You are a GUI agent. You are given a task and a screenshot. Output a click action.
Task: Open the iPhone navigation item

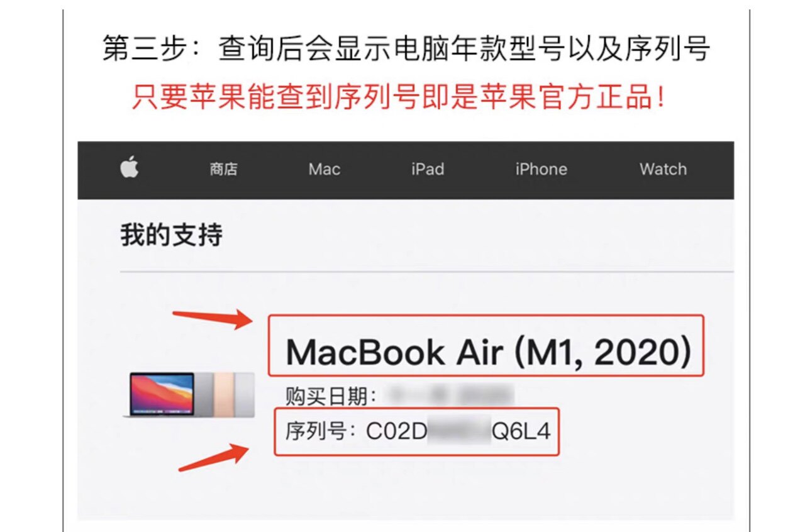541,169
